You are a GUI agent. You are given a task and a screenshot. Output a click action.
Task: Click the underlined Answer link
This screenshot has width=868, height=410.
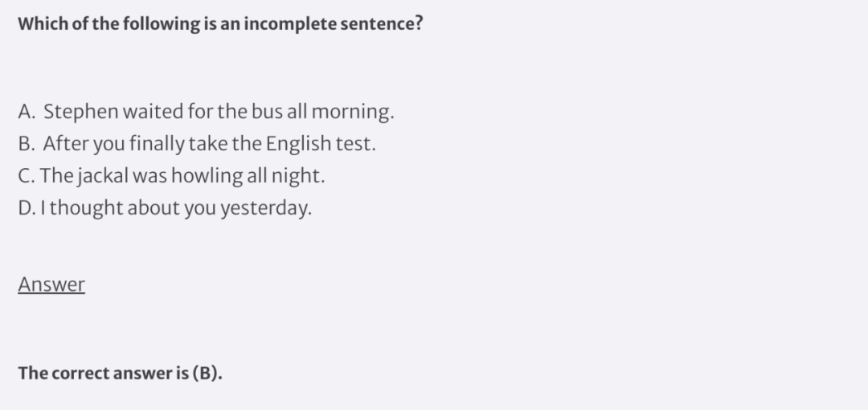[x=51, y=285]
